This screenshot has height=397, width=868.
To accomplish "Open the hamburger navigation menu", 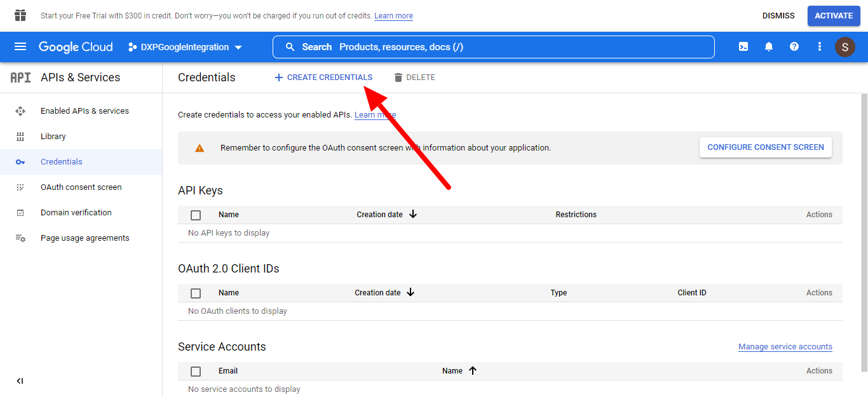I will click(x=20, y=47).
